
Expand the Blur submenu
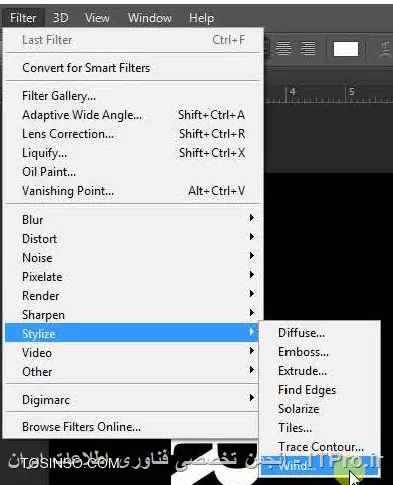pos(132,220)
